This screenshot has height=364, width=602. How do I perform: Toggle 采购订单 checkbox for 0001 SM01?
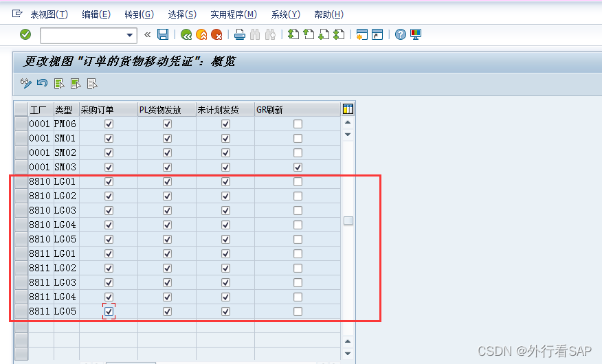(109, 139)
